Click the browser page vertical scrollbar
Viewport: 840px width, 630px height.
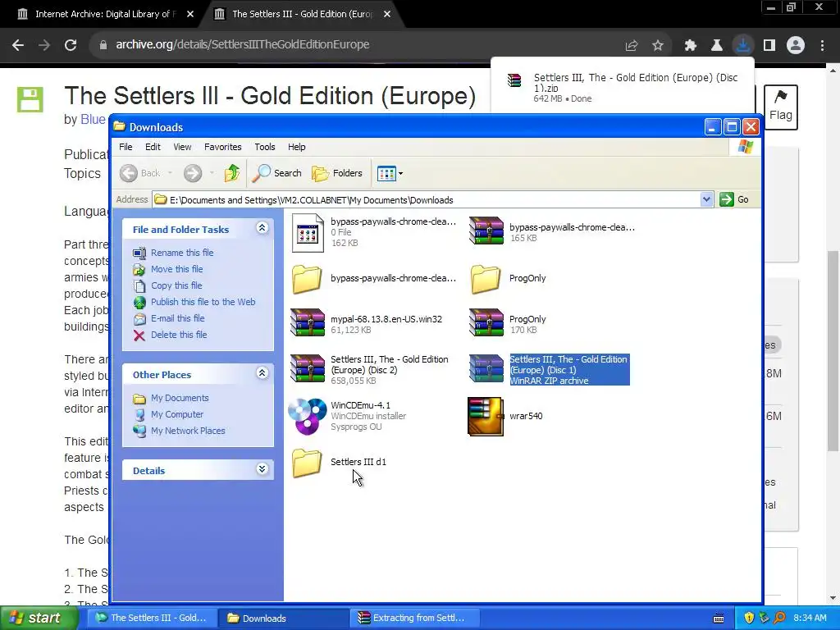pyautogui.click(x=833, y=351)
